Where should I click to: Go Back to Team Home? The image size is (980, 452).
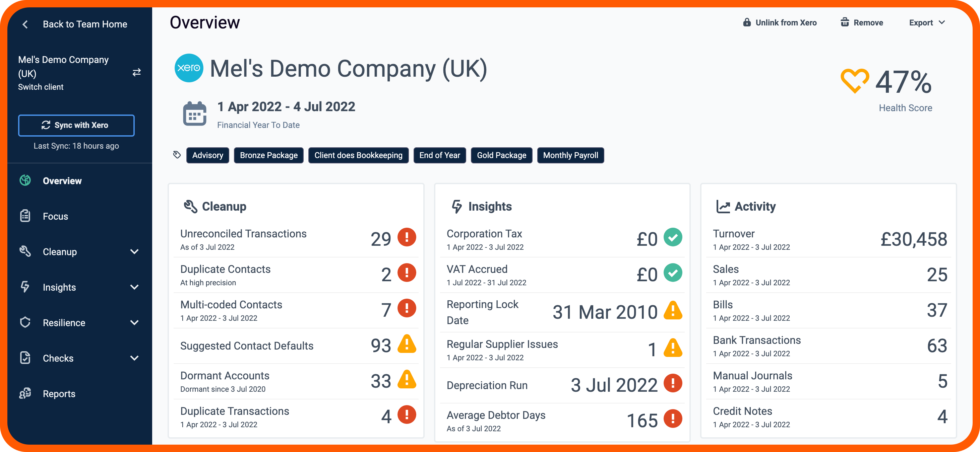point(85,24)
